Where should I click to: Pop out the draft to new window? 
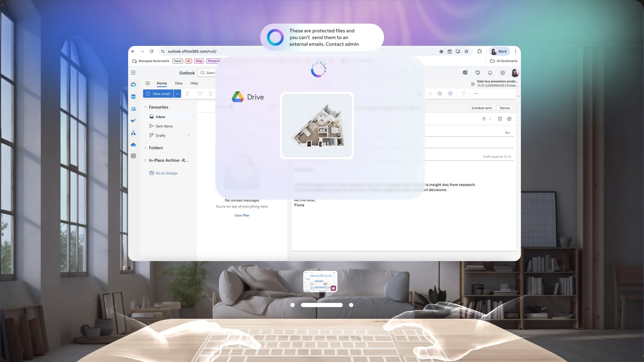[x=509, y=119]
